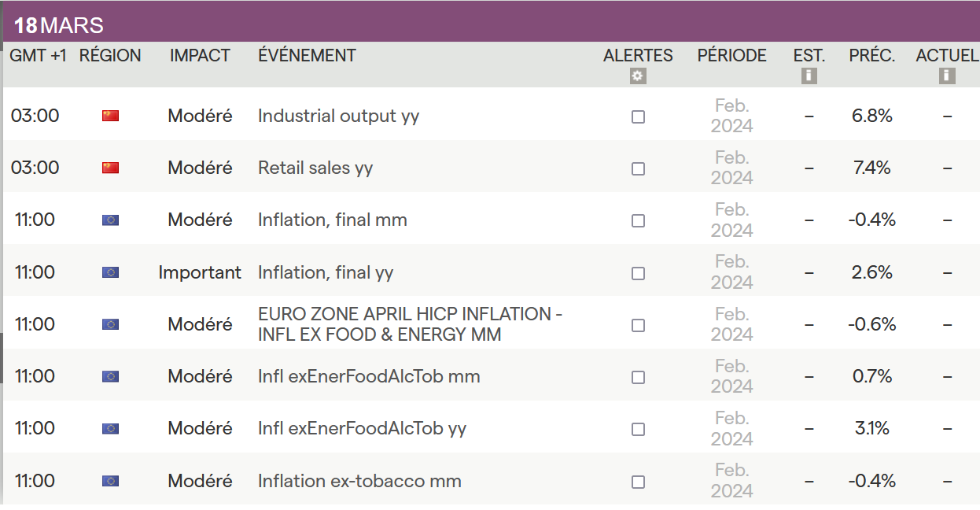The width and height of the screenshot is (980, 510).
Task: Click China flag beside Industrial output yy
Action: pyautogui.click(x=110, y=116)
